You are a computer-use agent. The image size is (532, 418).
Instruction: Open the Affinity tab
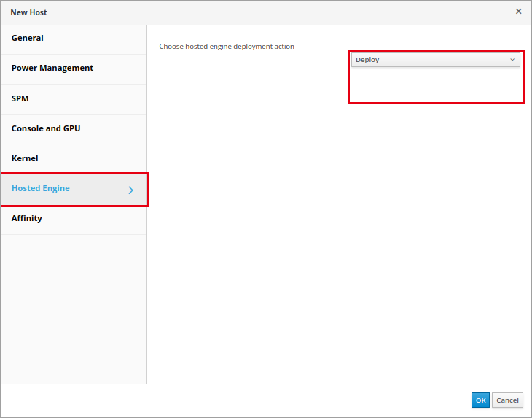coord(74,219)
